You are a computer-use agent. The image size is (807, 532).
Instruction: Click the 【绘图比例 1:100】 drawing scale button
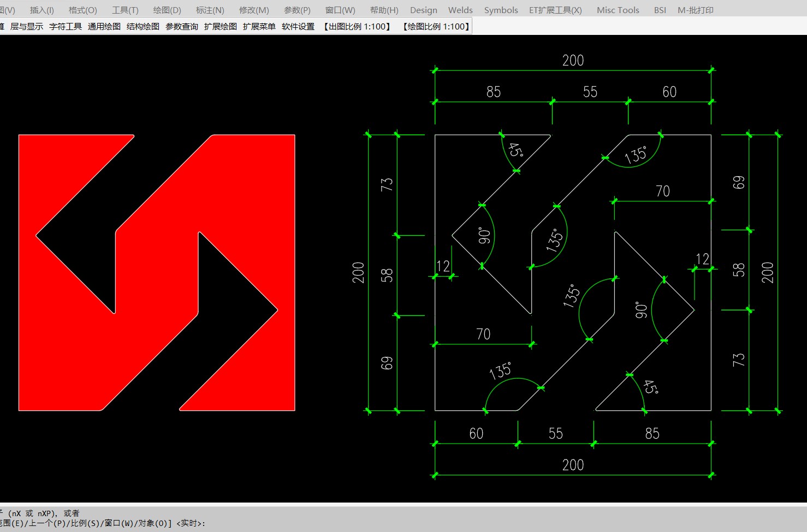[x=436, y=26]
